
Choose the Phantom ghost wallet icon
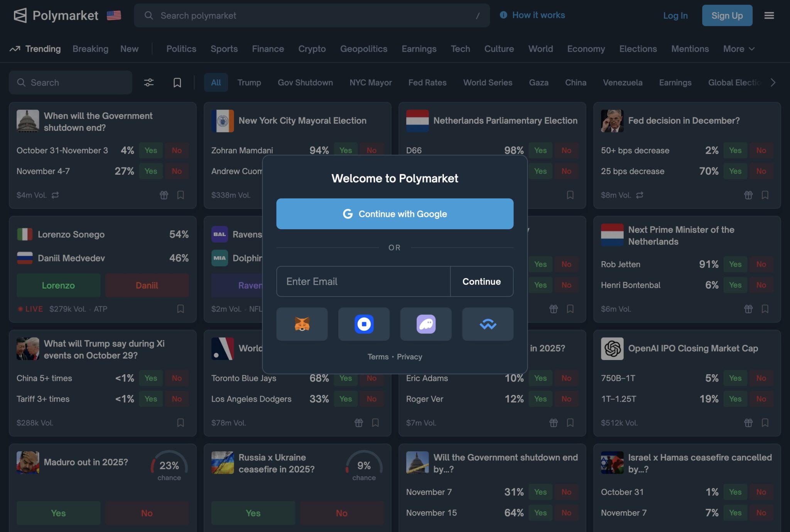(426, 324)
